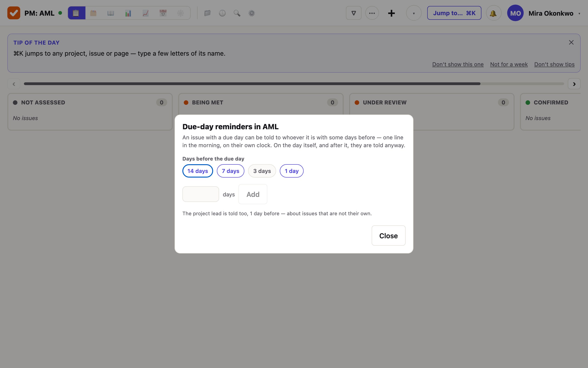Click the MO user avatar

click(515, 13)
